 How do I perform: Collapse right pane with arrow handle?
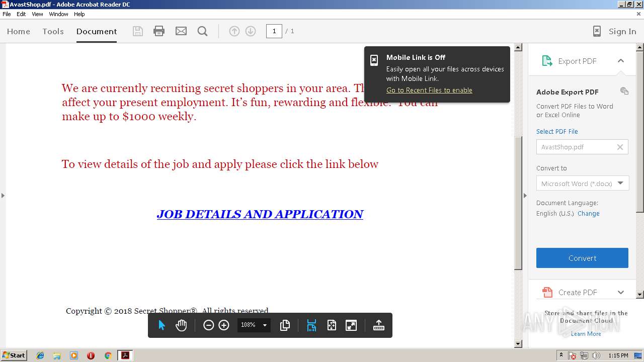525,196
